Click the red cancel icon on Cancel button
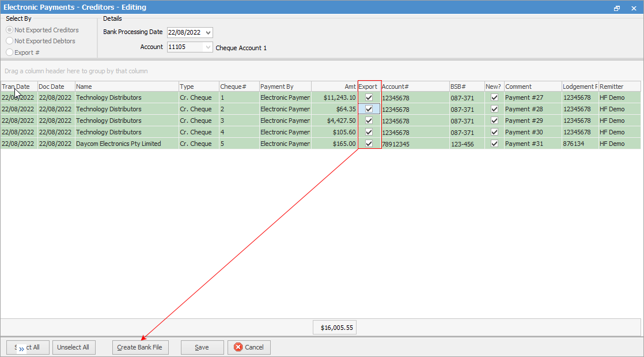 (238, 347)
